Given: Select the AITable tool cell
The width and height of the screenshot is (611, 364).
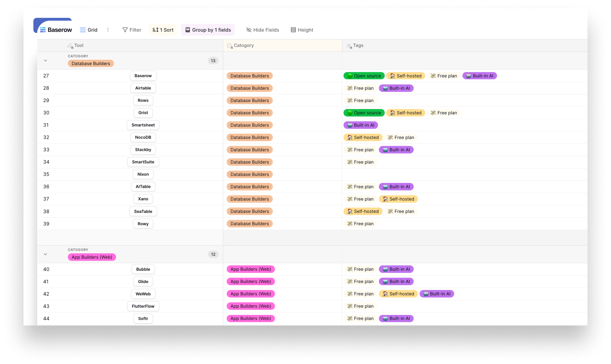Looking at the screenshot, I should click(x=143, y=187).
